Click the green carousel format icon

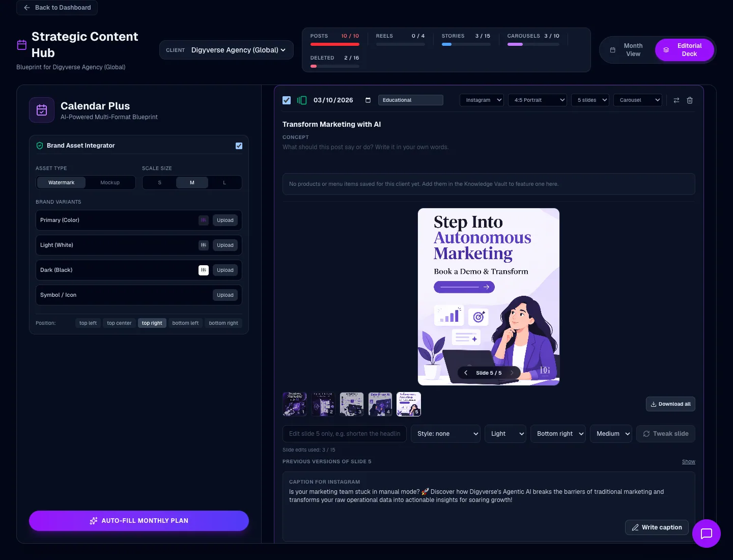point(302,100)
